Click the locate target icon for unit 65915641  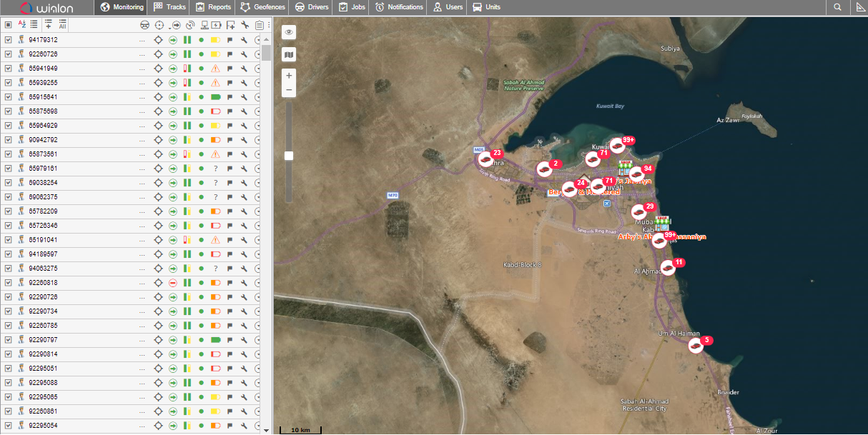point(159,97)
